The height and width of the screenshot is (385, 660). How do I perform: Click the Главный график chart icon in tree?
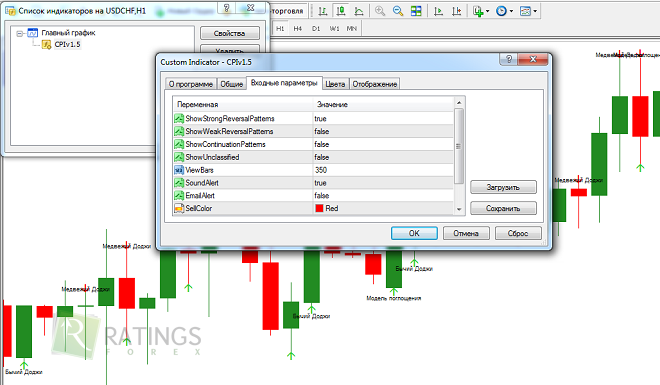32,32
